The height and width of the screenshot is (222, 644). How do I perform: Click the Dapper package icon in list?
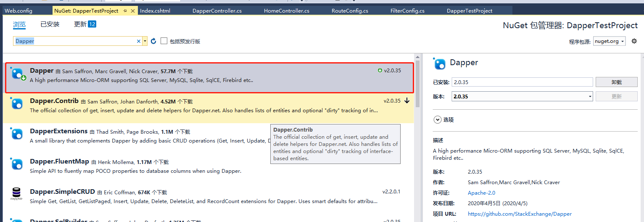point(18,74)
